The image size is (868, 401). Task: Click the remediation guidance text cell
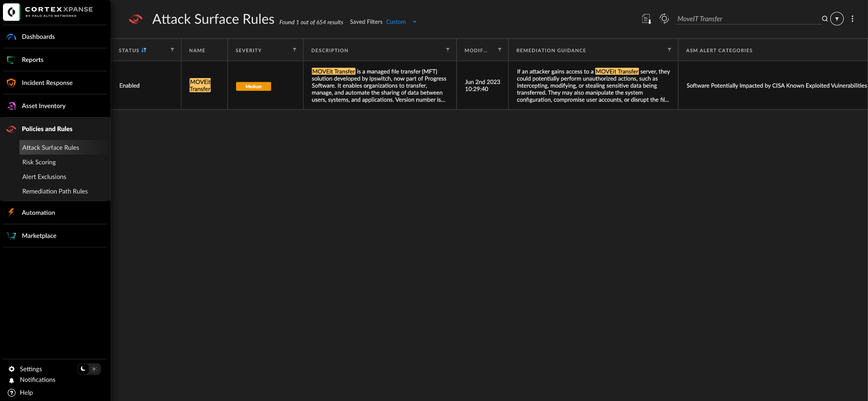(593, 85)
